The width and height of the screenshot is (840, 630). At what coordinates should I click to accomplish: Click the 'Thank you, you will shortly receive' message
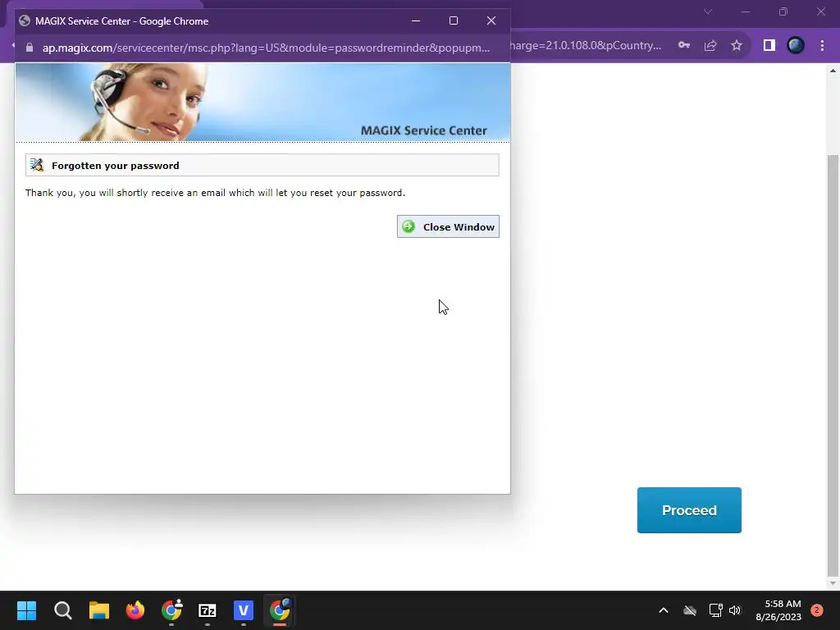(x=215, y=193)
